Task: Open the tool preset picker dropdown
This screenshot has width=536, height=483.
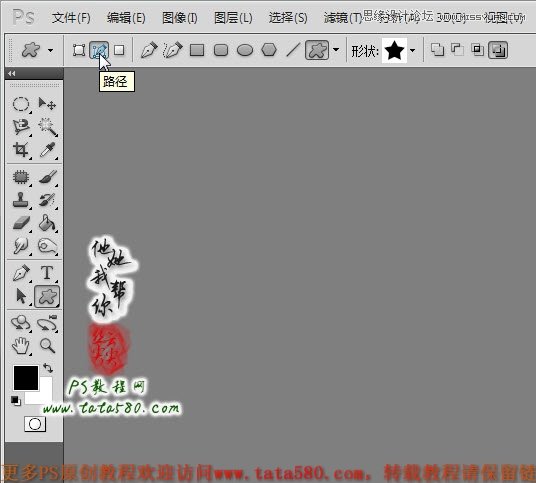Action: click(x=51, y=51)
